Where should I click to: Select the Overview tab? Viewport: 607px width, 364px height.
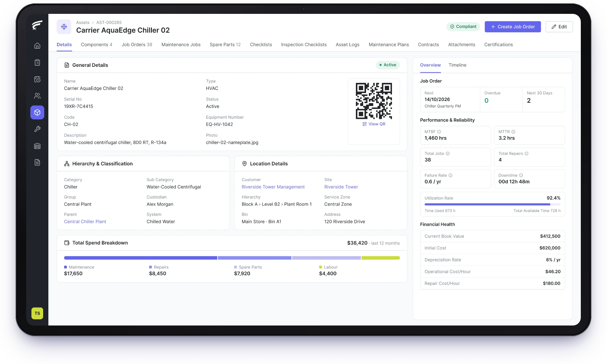(430, 65)
